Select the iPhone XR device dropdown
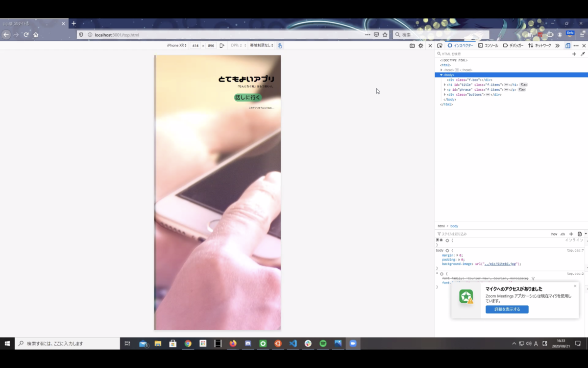 (x=176, y=46)
